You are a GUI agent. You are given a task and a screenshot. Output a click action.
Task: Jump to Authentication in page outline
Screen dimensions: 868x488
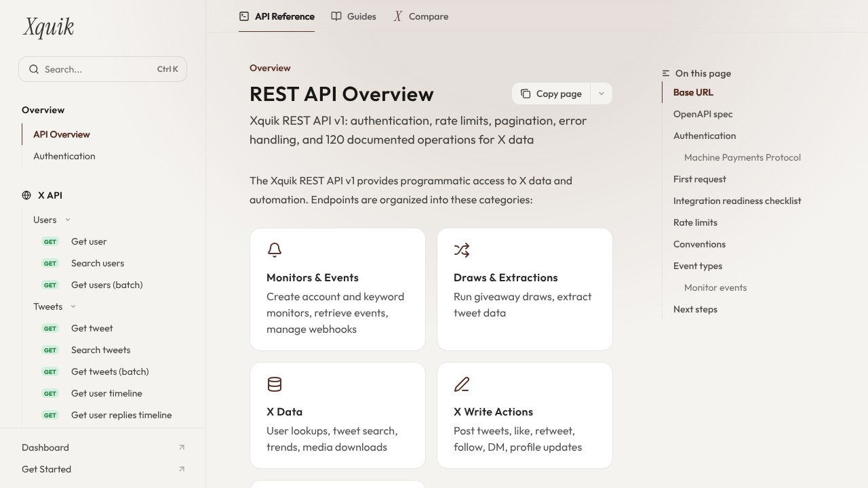click(x=705, y=136)
